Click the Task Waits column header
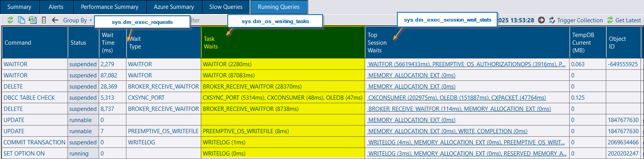The height and width of the screenshot is (159, 644). click(x=211, y=43)
